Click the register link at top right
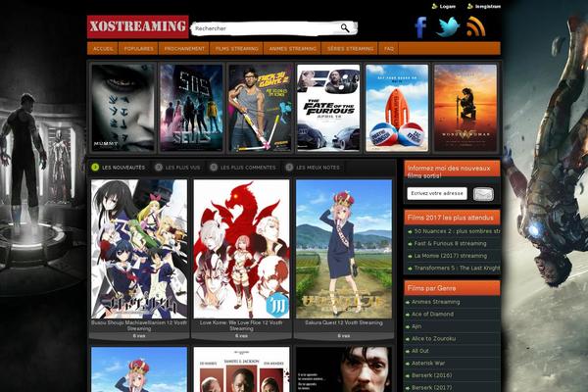 (484, 7)
